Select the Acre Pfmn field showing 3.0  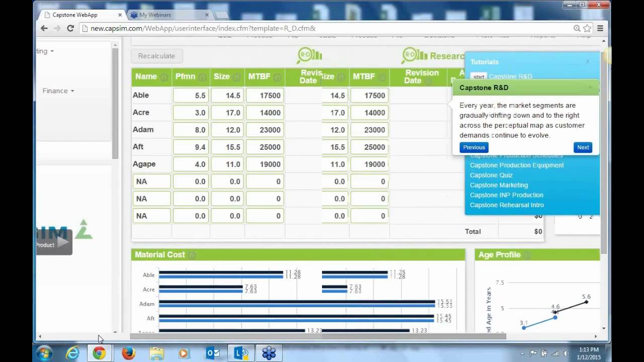tap(191, 113)
